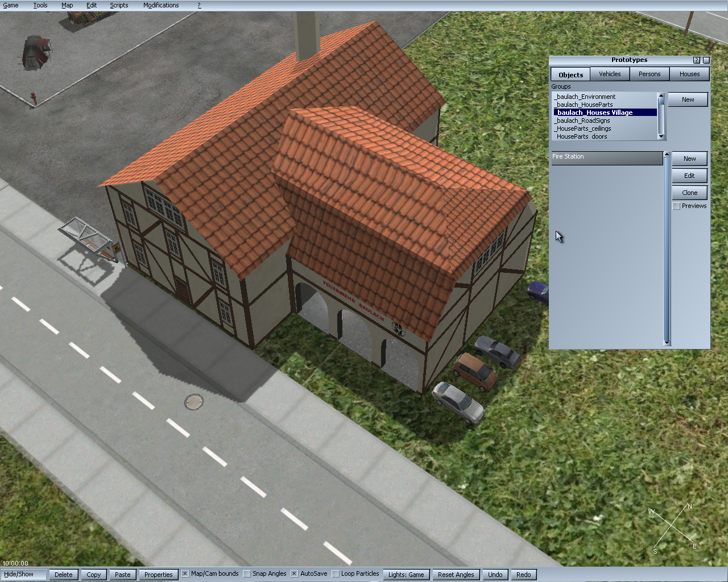Toggle Map/Cam bounds checkbox

(x=185, y=574)
